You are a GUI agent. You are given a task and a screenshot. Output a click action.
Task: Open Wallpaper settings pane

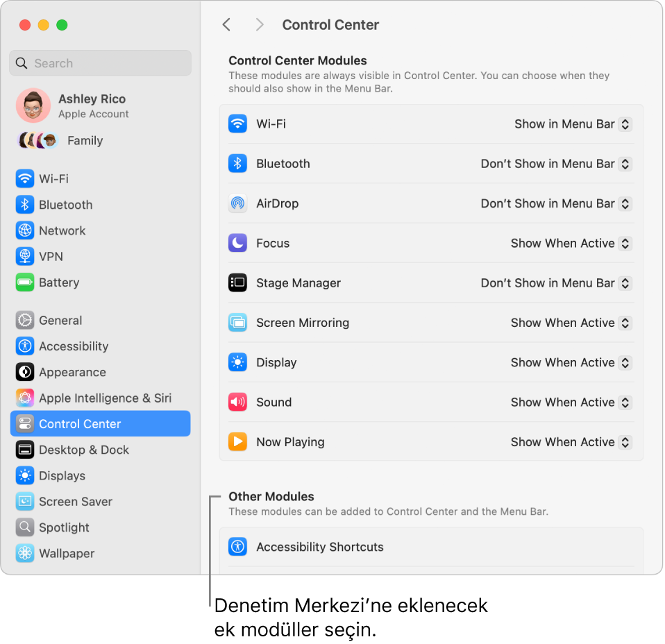click(x=100, y=553)
